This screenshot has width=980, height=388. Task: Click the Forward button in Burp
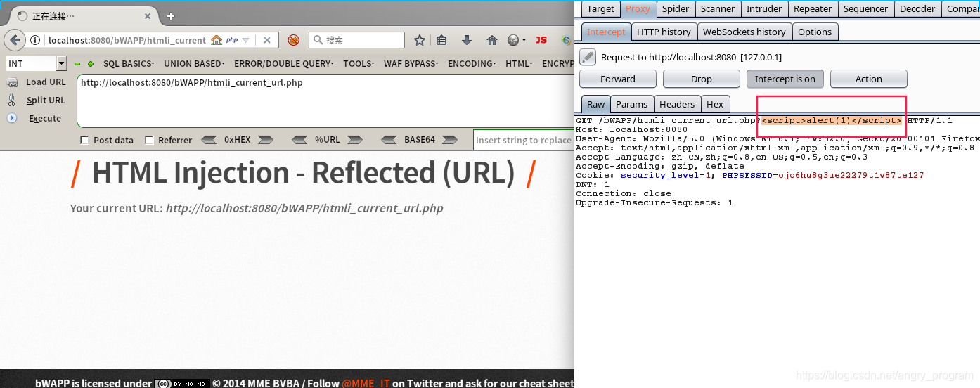618,79
